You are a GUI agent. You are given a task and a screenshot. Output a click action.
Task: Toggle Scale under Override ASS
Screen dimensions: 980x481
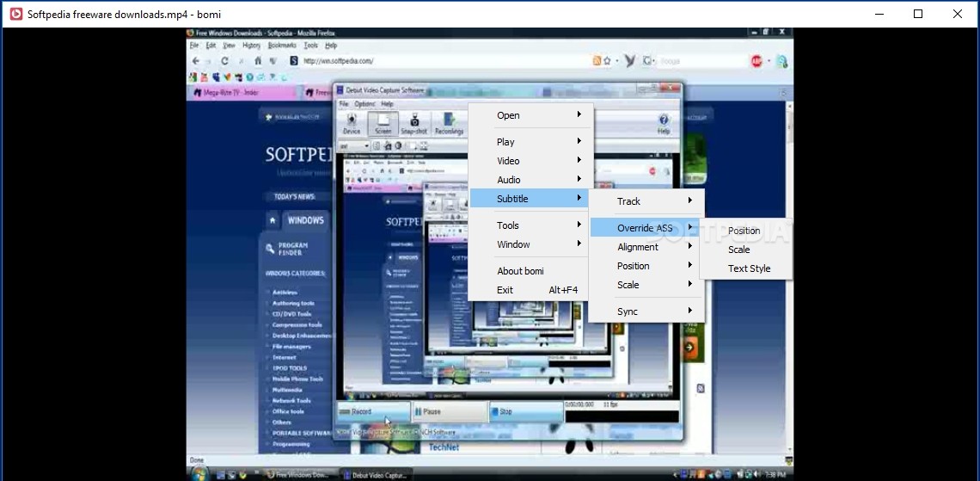coord(746,250)
